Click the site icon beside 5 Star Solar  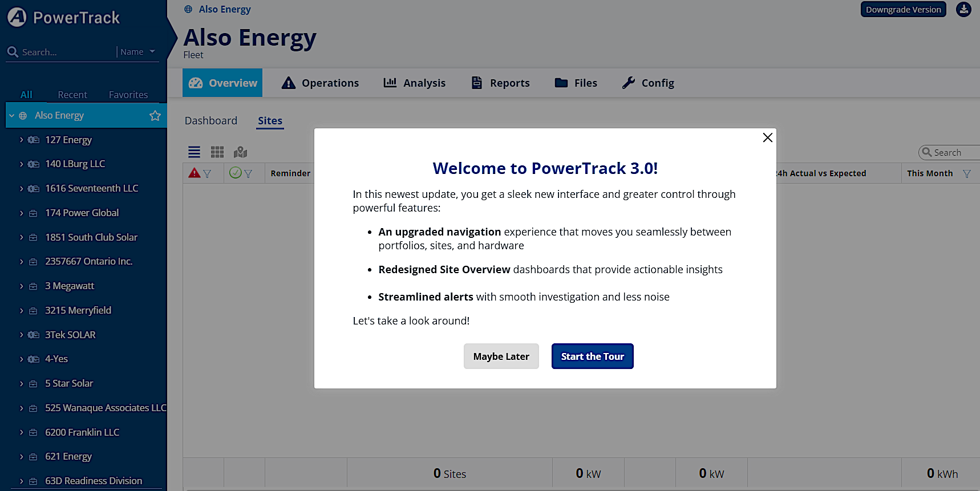click(x=33, y=384)
